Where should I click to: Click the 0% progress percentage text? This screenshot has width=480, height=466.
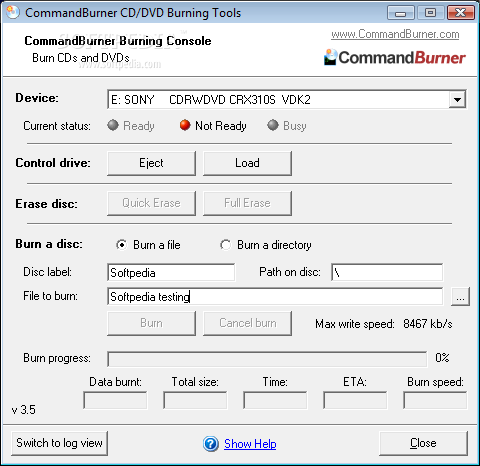click(x=442, y=358)
